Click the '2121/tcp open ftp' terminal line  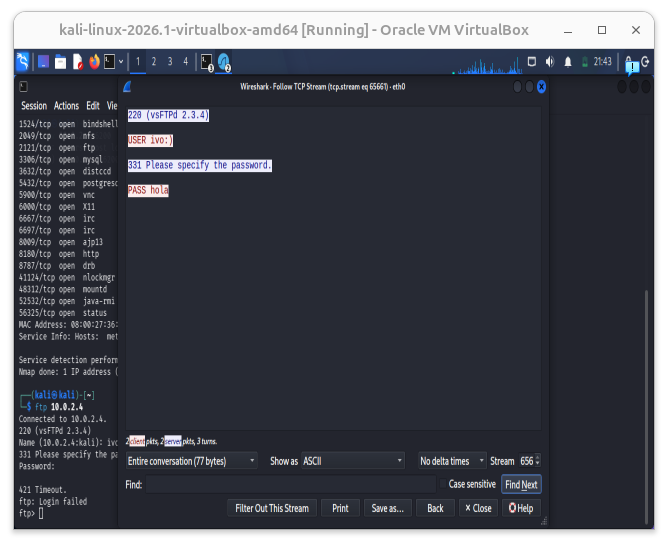pos(57,148)
